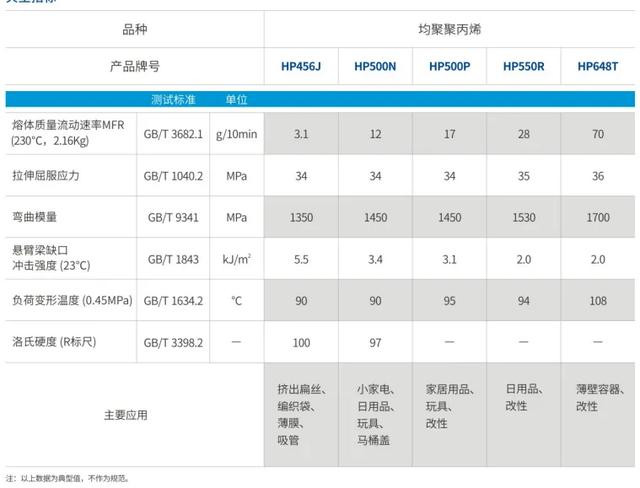The image size is (640, 488).
Task: Click impact strength 3.1 for HP500P
Action: click(449, 260)
